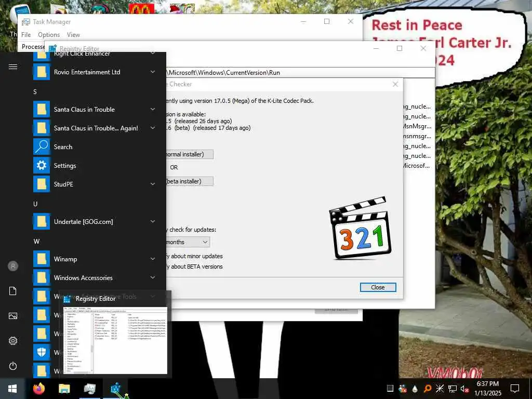
Task: Jump to letter U section header
Action: (x=35, y=204)
